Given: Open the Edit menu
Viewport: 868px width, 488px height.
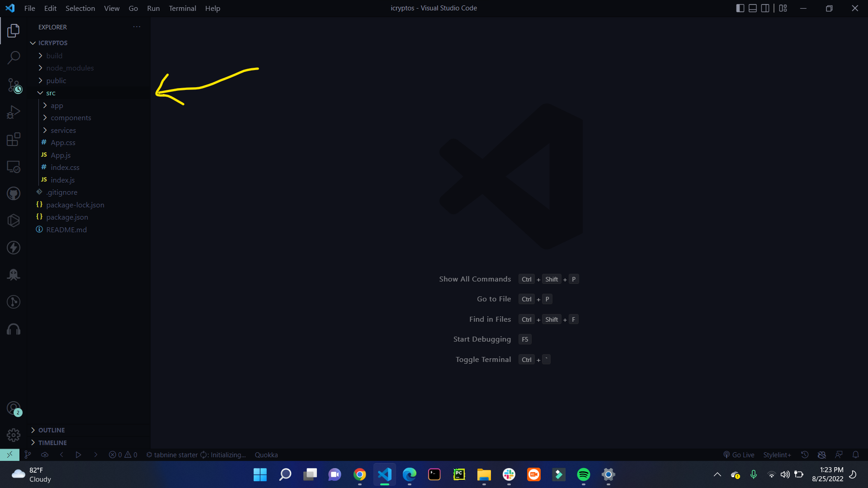Looking at the screenshot, I should click(50, 8).
